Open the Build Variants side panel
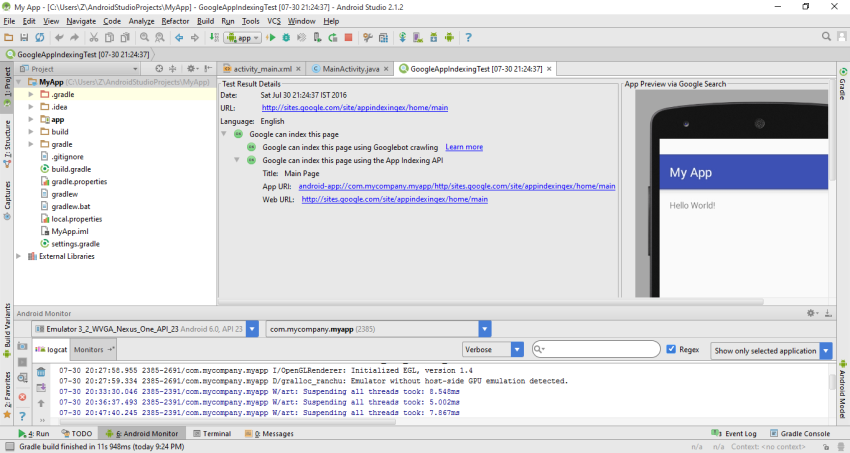The height and width of the screenshot is (453, 850). click(7, 331)
